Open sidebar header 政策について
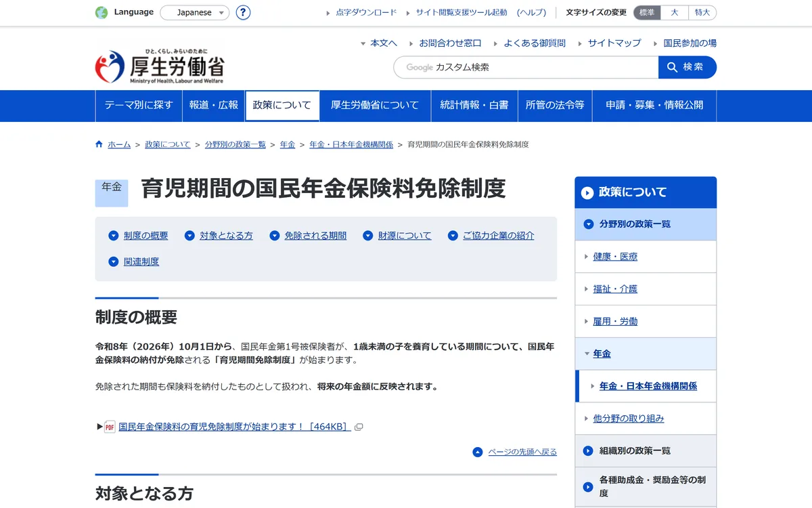Viewport: 812px width, 508px height. [x=646, y=192]
